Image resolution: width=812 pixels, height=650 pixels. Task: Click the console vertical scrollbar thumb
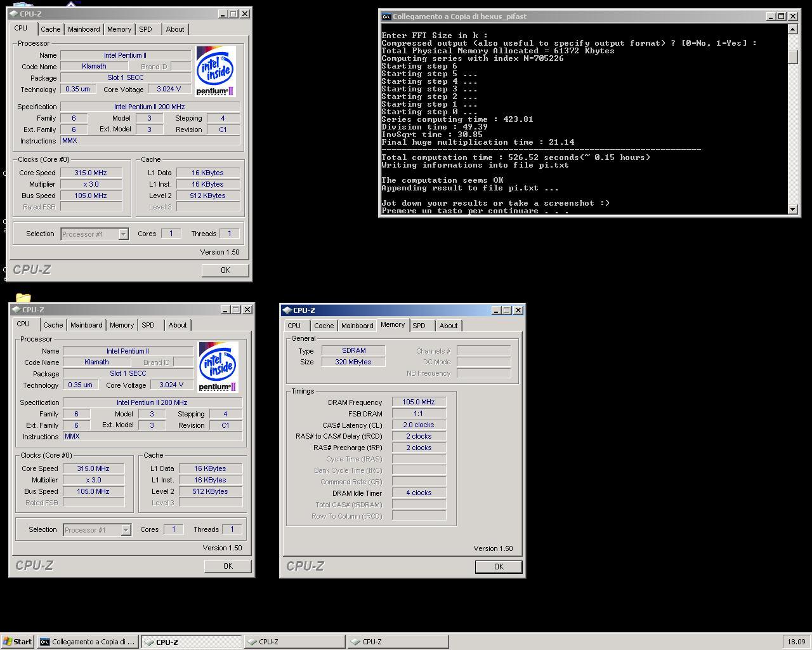click(793, 56)
